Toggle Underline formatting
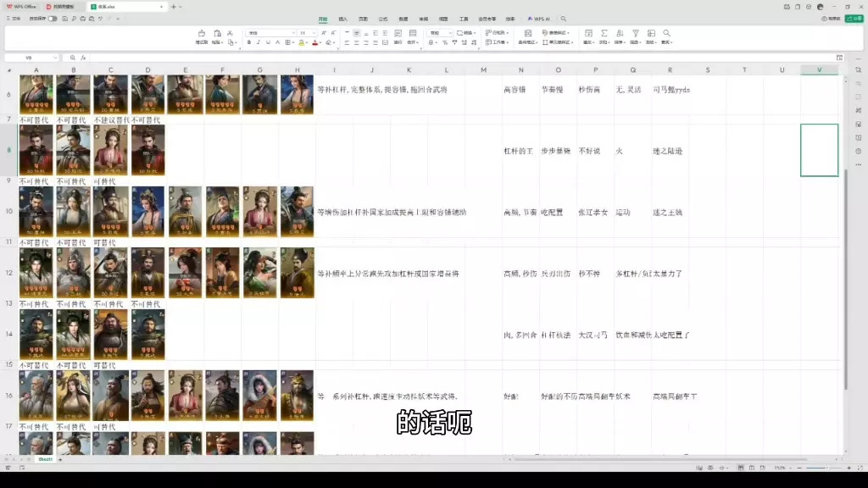This screenshot has width=868, height=488. point(268,42)
